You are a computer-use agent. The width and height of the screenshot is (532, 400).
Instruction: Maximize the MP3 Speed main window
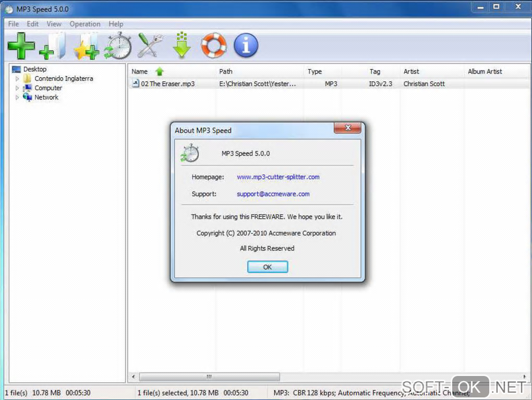(x=496, y=7)
